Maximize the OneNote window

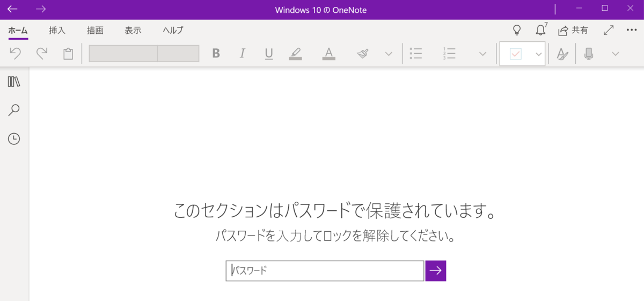[x=605, y=8]
